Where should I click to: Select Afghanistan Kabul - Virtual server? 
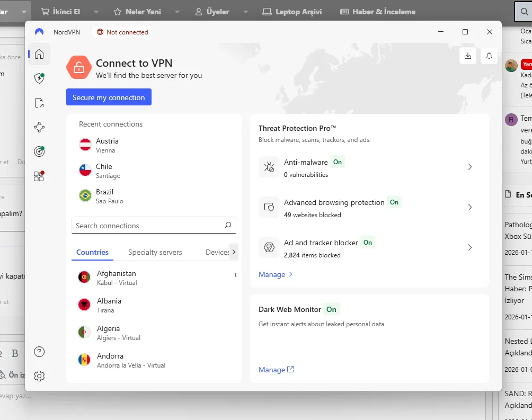coord(153,278)
